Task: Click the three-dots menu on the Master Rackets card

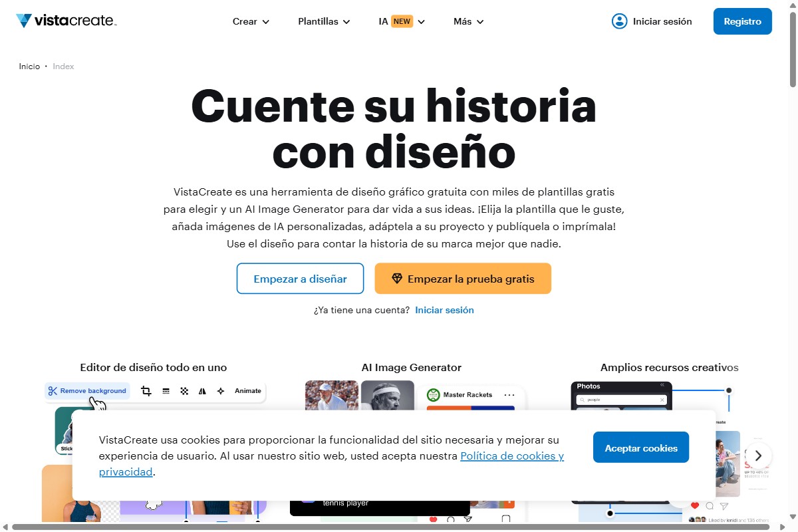Action: point(509,395)
